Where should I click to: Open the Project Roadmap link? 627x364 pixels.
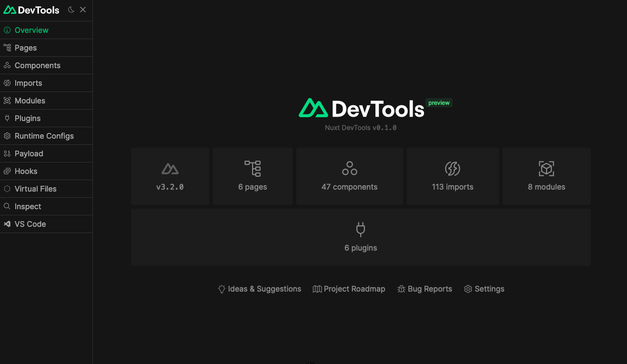[349, 289]
